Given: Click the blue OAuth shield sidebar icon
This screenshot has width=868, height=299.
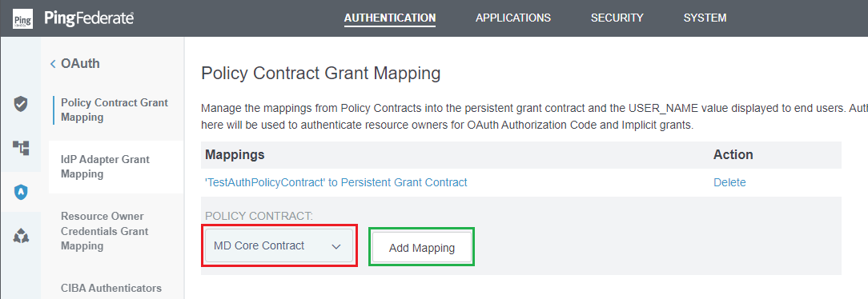Looking at the screenshot, I should [x=21, y=193].
